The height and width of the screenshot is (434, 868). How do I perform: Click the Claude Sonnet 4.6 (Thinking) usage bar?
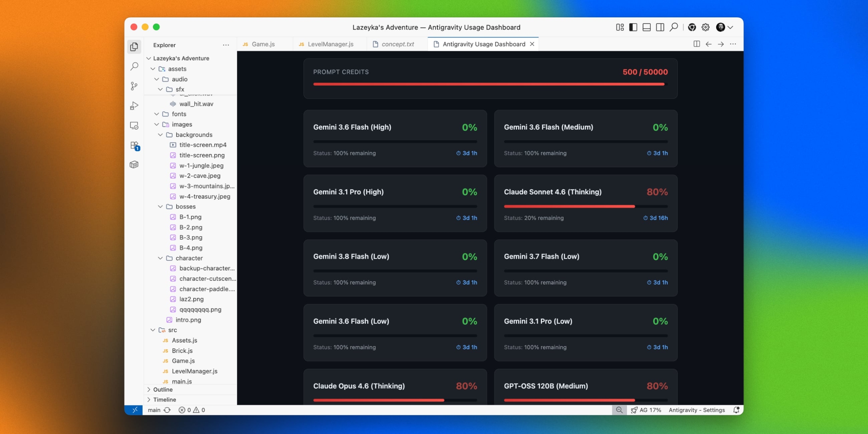coord(586,206)
